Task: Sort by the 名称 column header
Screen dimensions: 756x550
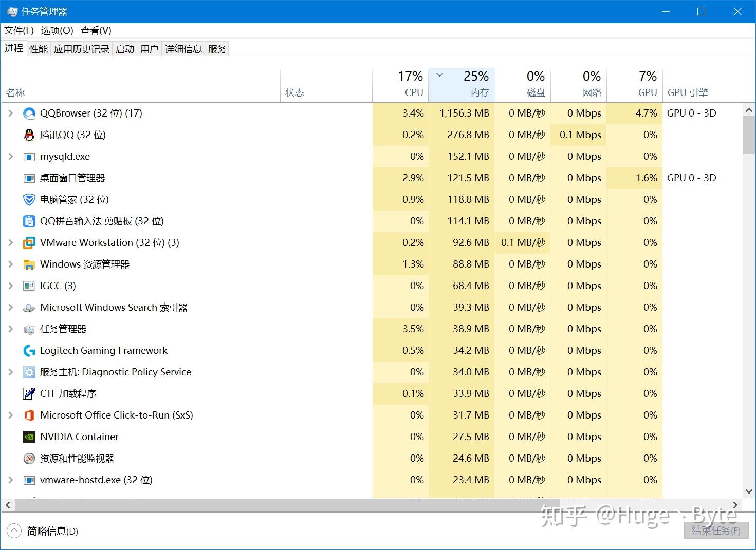Action: (141, 85)
